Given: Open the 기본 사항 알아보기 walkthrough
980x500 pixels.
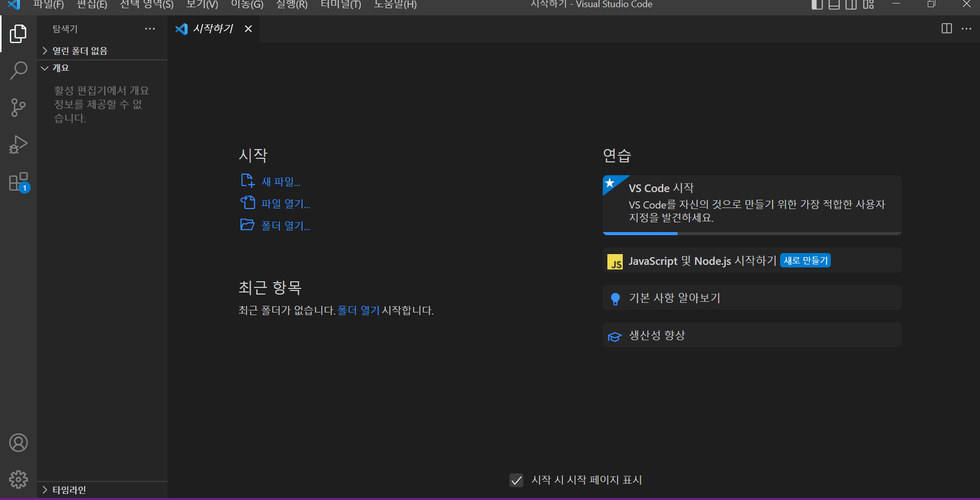Looking at the screenshot, I should (x=752, y=298).
